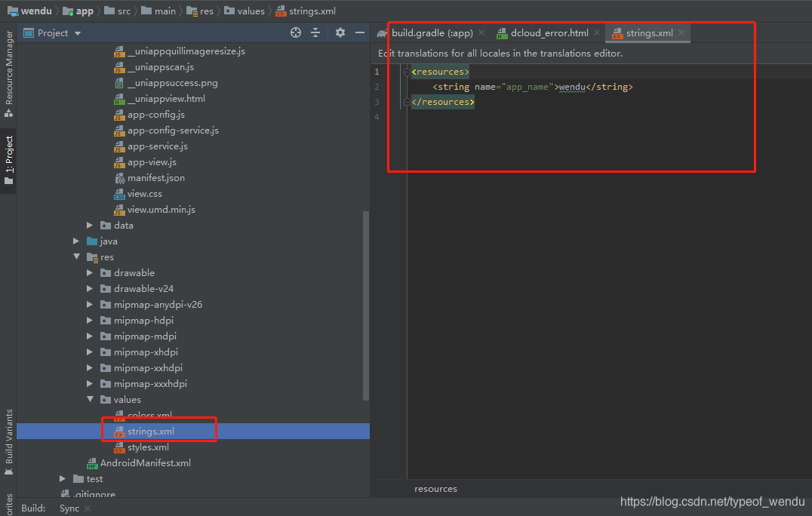Close the build.gradle (:app) tab
The image size is (812, 516).
(481, 32)
